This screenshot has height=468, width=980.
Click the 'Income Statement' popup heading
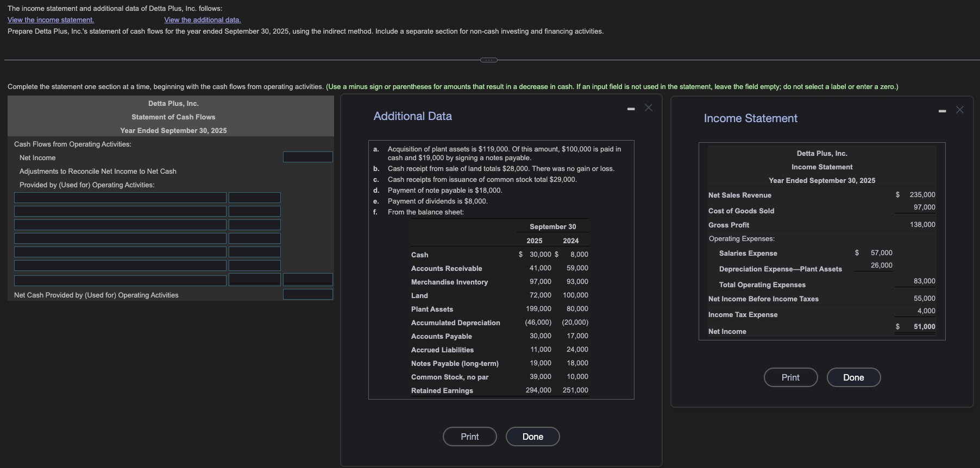tap(751, 118)
